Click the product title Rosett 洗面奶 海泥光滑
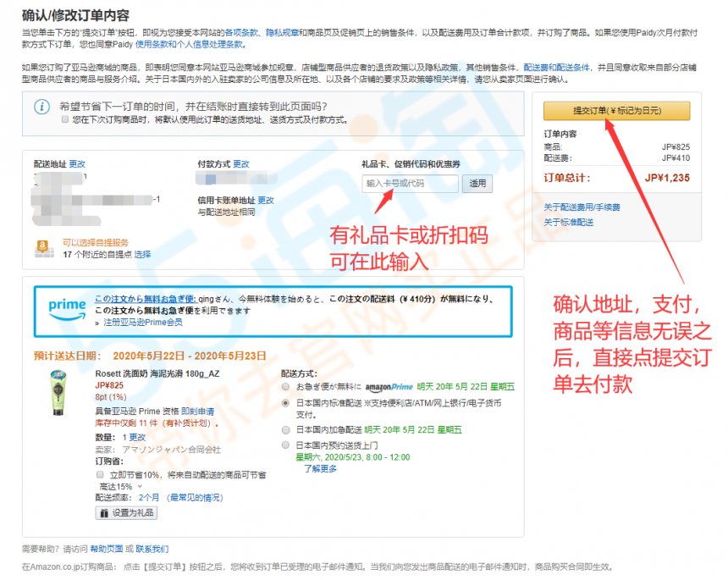The image size is (728, 580). pos(157,373)
